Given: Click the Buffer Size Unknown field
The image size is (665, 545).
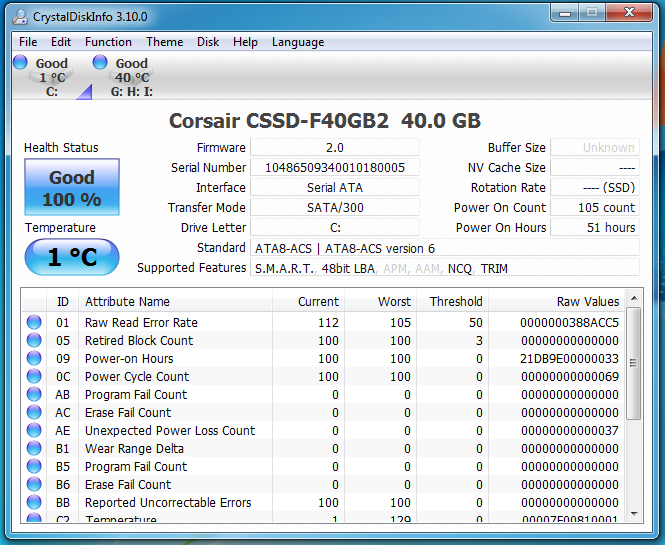Looking at the screenshot, I should click(x=595, y=148).
